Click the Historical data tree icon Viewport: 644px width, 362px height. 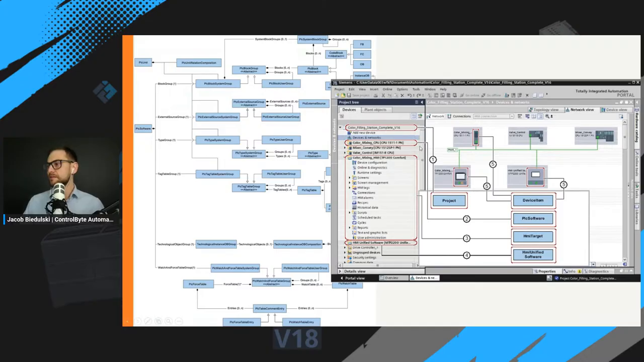(354, 208)
